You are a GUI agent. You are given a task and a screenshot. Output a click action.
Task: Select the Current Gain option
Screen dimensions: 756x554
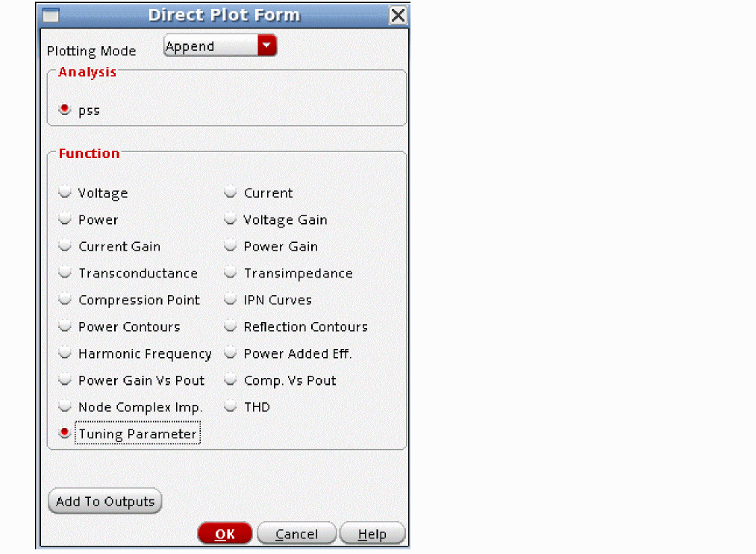[65, 246]
